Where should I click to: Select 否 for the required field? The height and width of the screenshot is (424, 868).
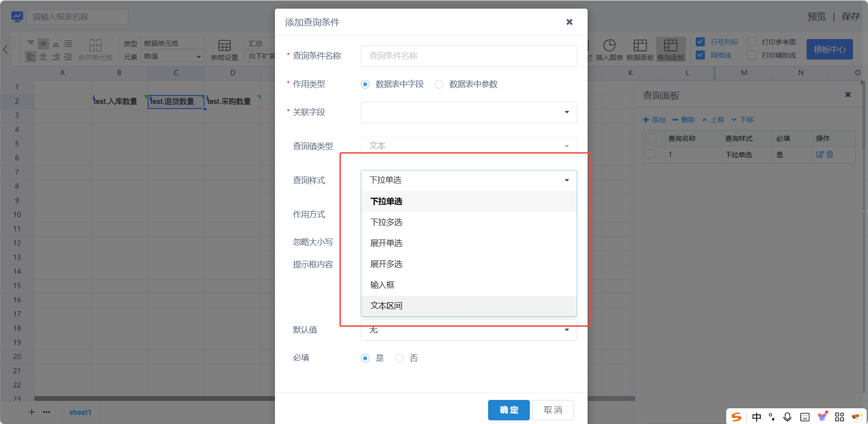399,359
